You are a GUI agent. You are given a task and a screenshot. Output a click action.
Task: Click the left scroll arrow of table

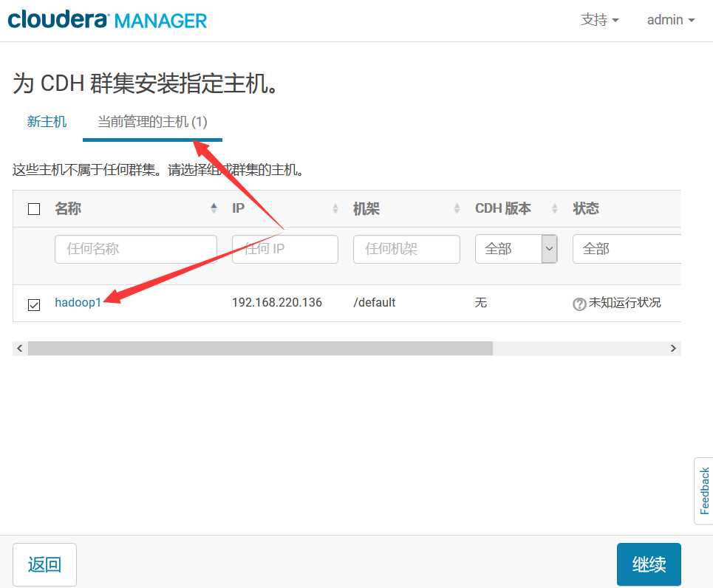click(x=19, y=349)
